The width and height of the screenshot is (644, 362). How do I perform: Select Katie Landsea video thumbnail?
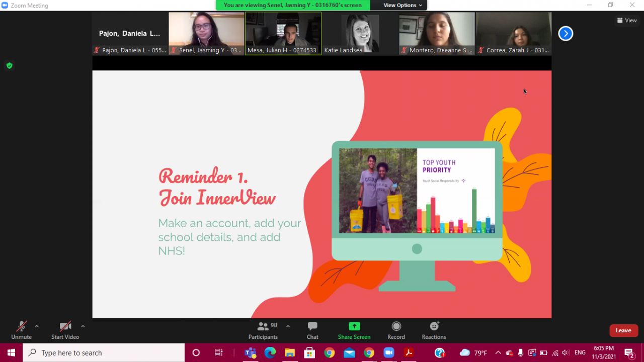pyautogui.click(x=360, y=33)
